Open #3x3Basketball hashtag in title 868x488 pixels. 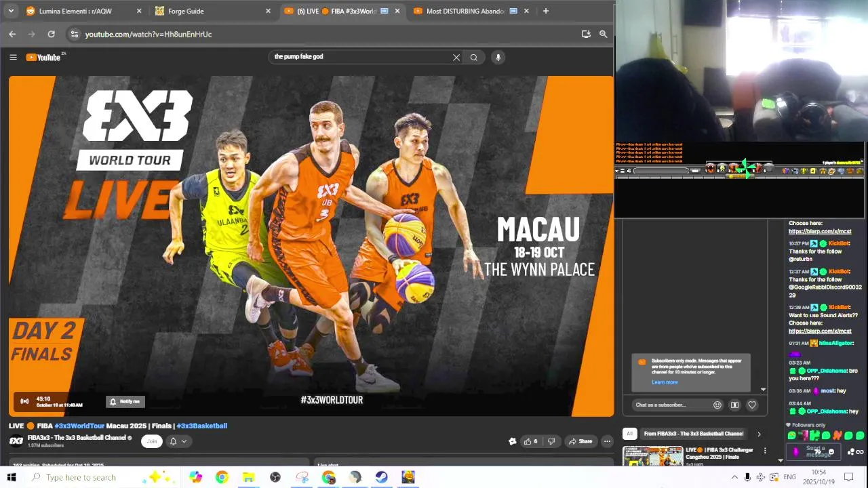tap(202, 426)
